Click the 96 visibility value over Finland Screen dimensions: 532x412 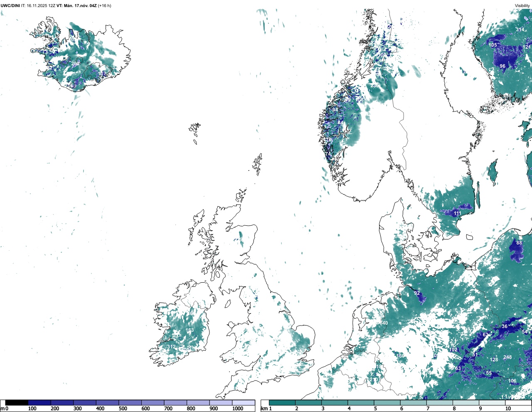[x=502, y=66]
